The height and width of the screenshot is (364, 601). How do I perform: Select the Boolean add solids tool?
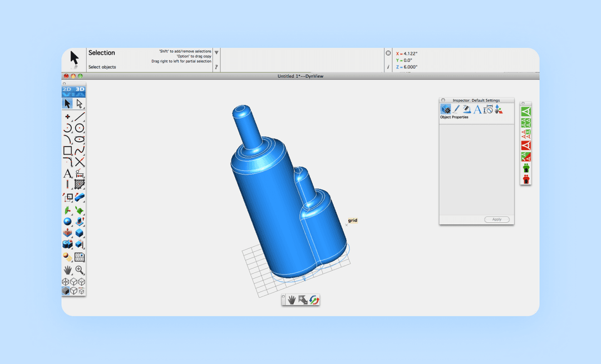(x=67, y=244)
